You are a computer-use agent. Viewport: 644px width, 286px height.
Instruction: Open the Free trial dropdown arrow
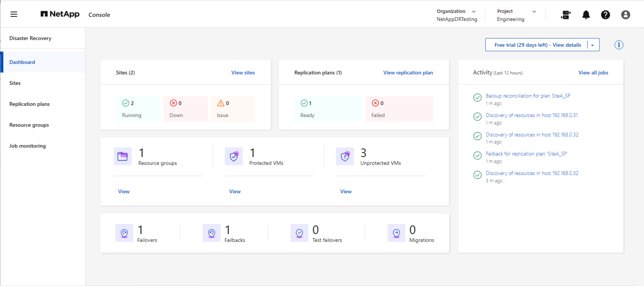coord(592,45)
